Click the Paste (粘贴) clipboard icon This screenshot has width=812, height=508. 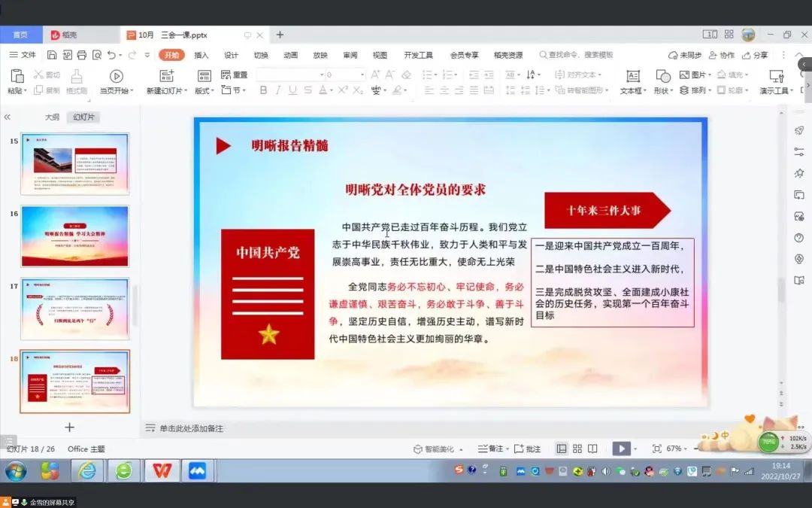tap(16, 76)
